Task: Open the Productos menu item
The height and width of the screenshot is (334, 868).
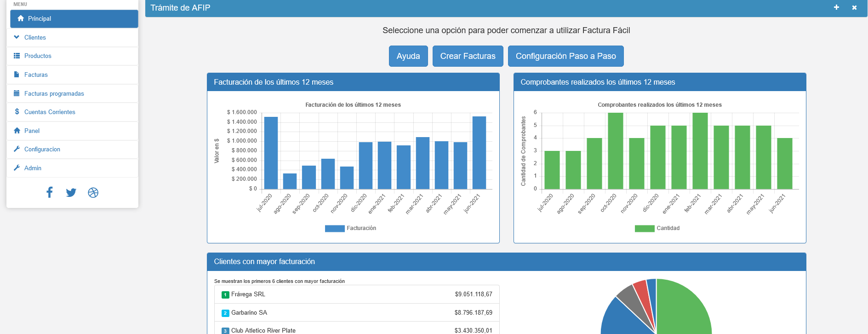Action: tap(72, 56)
